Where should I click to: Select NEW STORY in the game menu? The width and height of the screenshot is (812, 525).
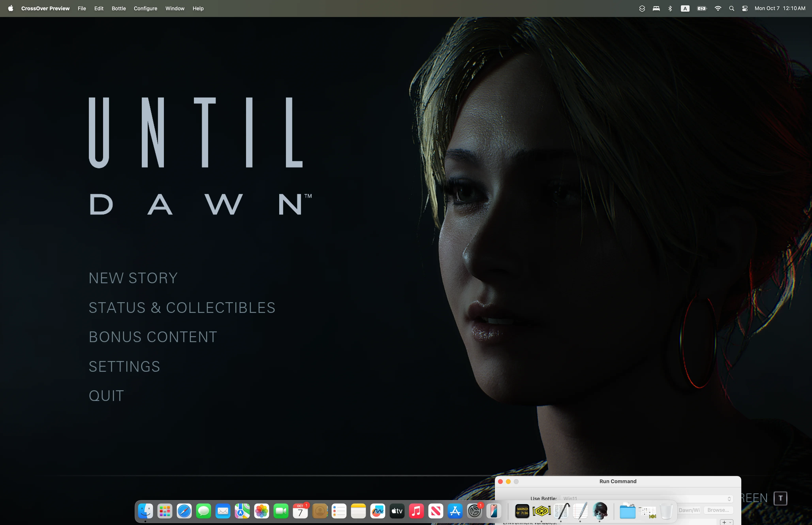133,278
